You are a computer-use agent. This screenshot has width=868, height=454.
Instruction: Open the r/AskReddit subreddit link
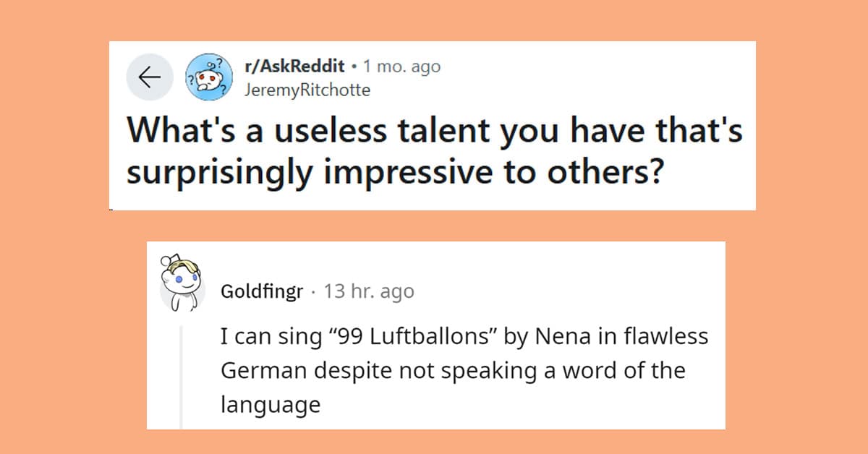coord(293,67)
